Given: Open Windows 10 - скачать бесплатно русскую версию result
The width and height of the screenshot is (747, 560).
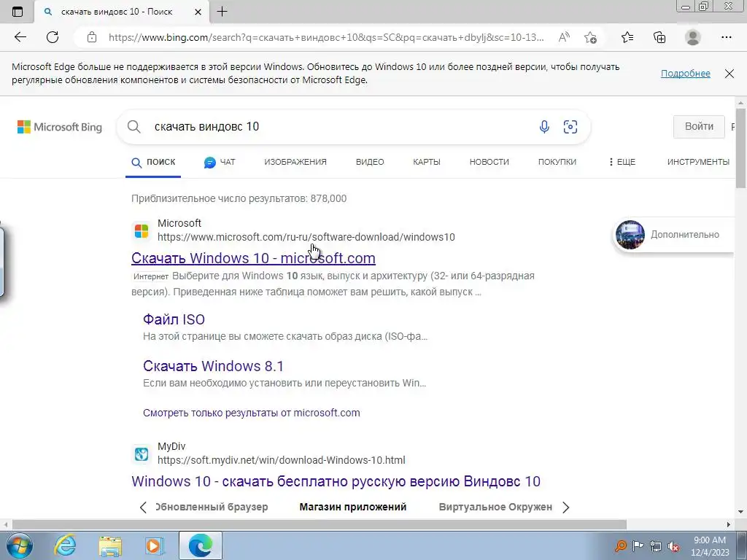Looking at the screenshot, I should coord(336,481).
